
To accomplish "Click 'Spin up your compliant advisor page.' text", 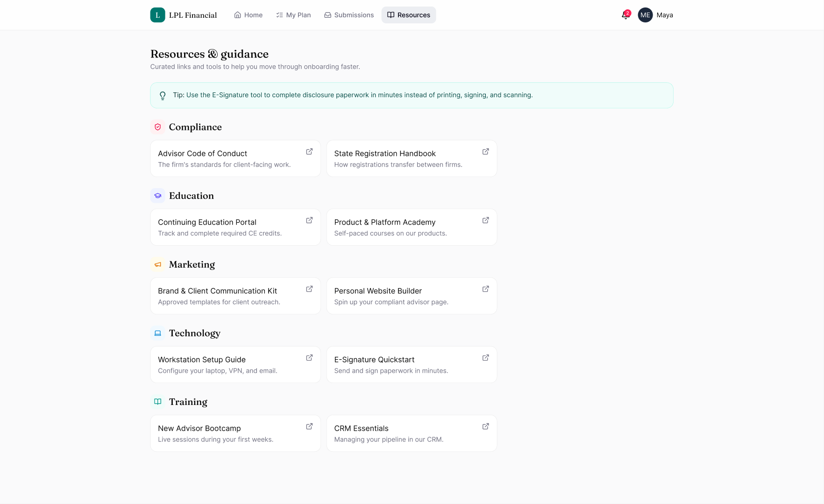I will (x=391, y=302).
